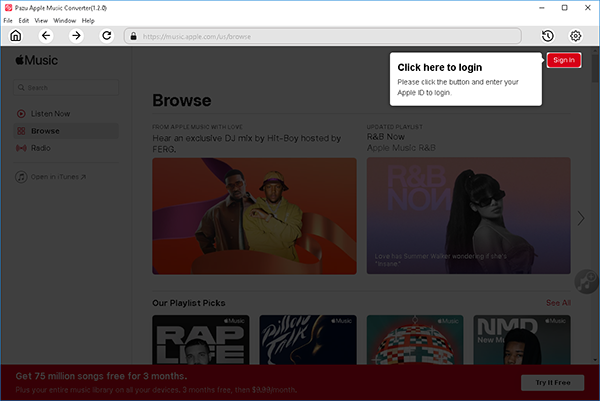
Task: Open the File menu
Action: (x=9, y=20)
